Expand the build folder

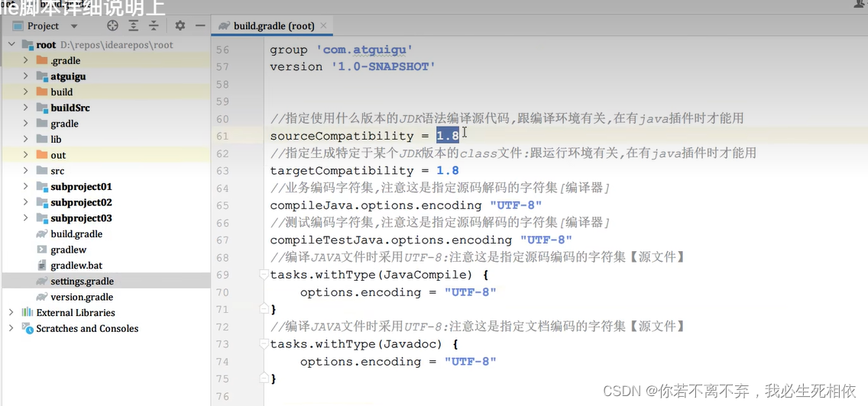pos(25,92)
